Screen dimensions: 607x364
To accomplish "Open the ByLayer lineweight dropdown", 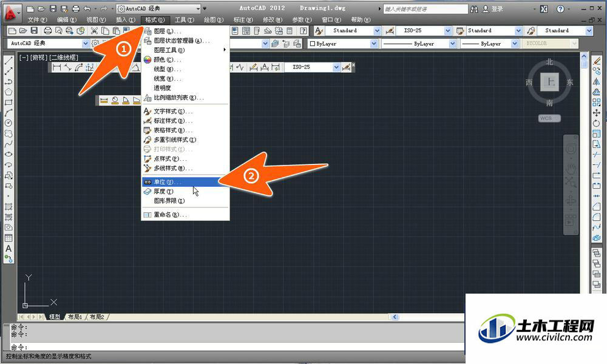I will (515, 44).
